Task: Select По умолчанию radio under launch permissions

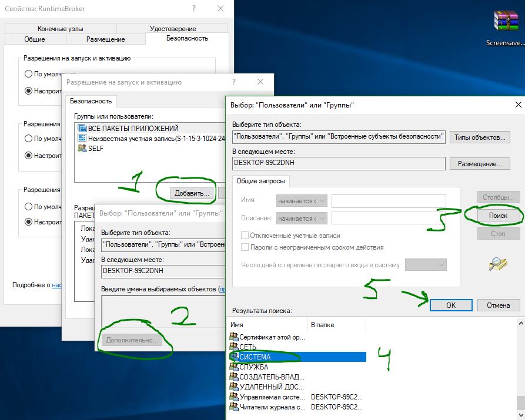Action: [x=28, y=73]
